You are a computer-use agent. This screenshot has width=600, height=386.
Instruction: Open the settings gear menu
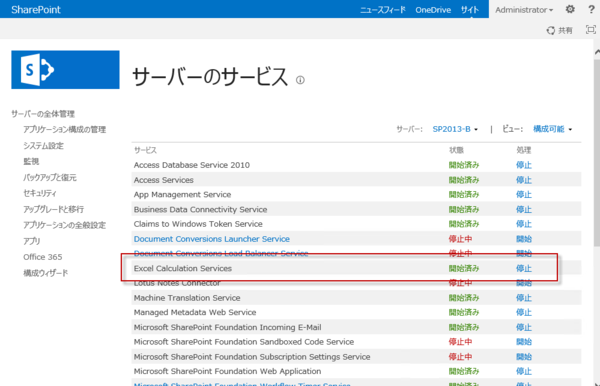coord(570,9)
